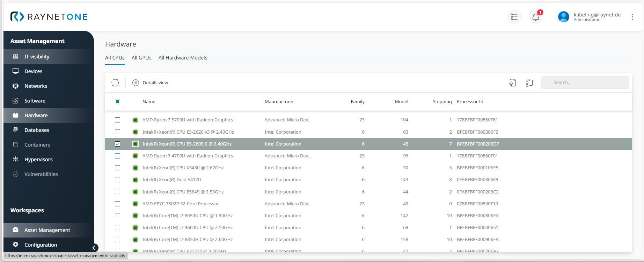This screenshot has width=644, height=262.
Task: Open Databases in the sidebar
Action: [x=37, y=130]
